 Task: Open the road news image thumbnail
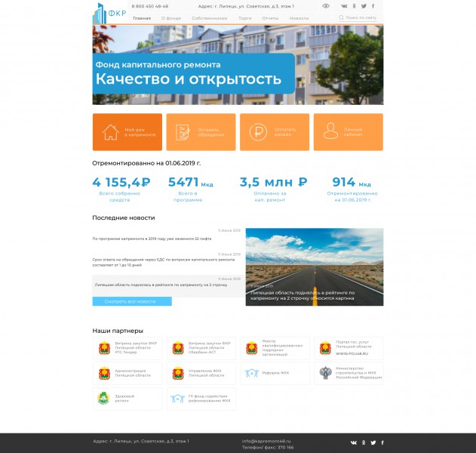pyautogui.click(x=315, y=267)
